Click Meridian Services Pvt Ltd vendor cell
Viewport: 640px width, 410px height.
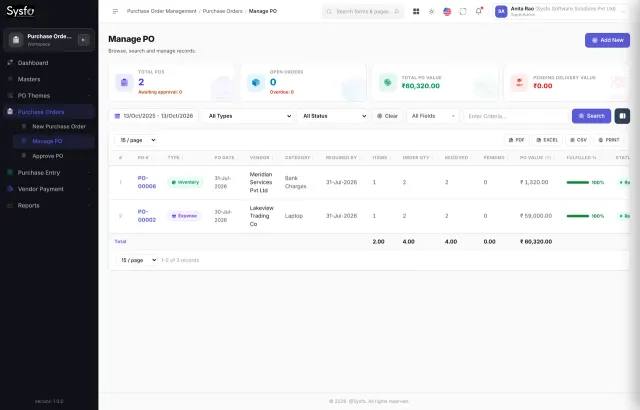pos(261,182)
